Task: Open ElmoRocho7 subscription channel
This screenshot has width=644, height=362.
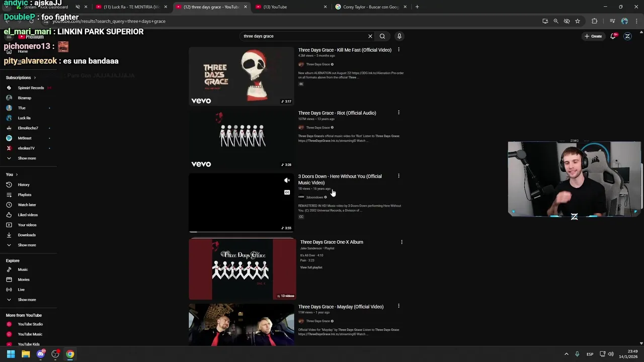Action: pyautogui.click(x=28, y=128)
